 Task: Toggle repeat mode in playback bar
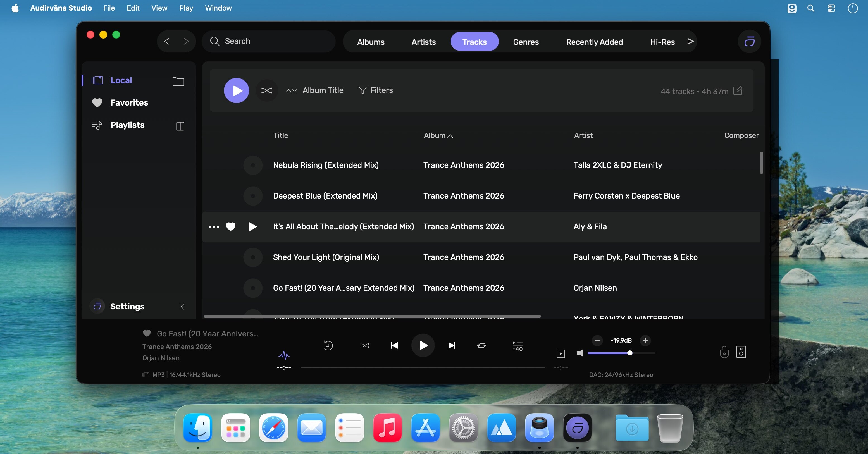tap(481, 346)
